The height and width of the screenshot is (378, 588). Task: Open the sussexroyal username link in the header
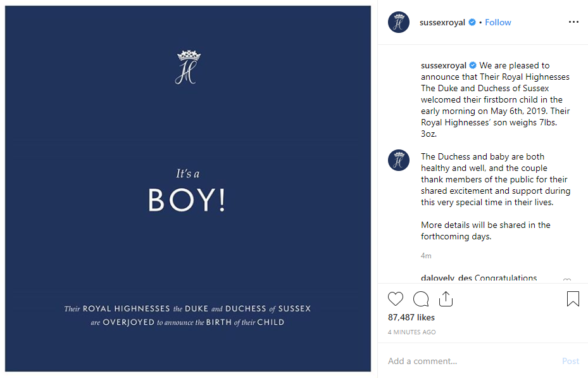click(x=442, y=22)
